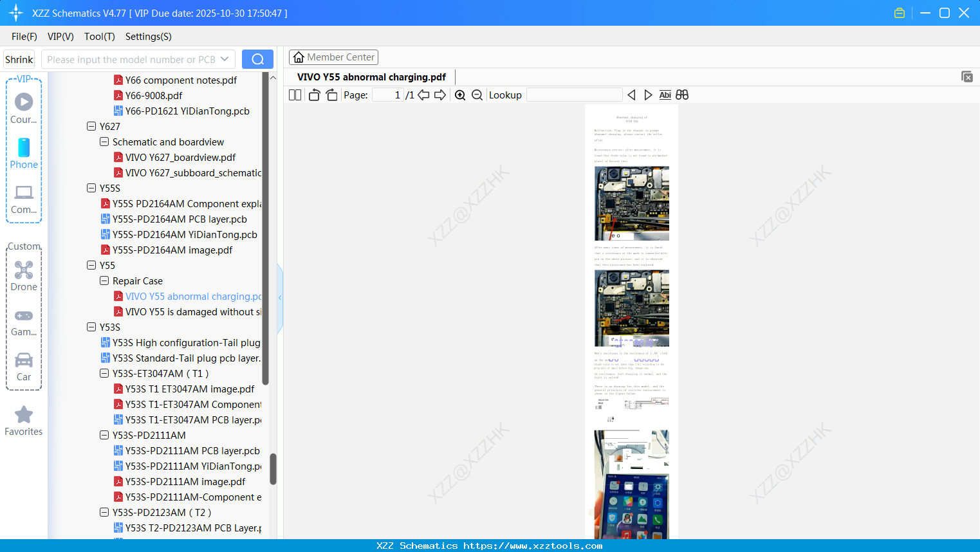The image size is (980, 552).
Task: Toggle whole-word match Abi icon
Action: pyautogui.click(x=665, y=95)
